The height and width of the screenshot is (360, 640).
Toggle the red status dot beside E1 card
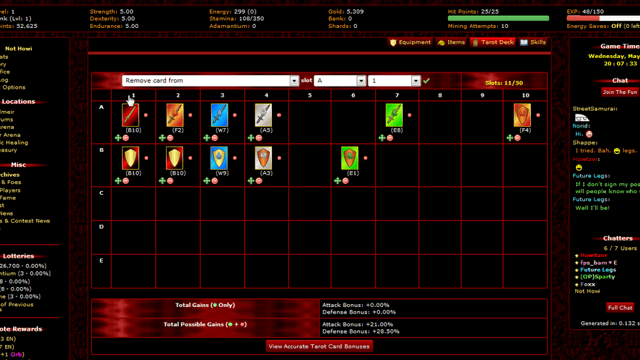(365, 158)
